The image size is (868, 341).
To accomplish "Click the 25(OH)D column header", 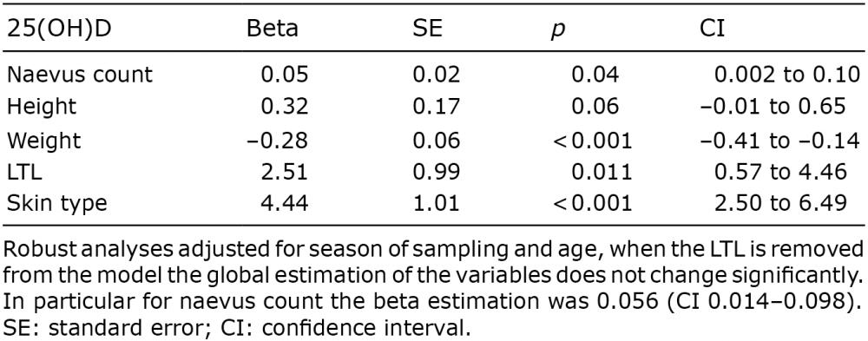I will pos(57,30).
